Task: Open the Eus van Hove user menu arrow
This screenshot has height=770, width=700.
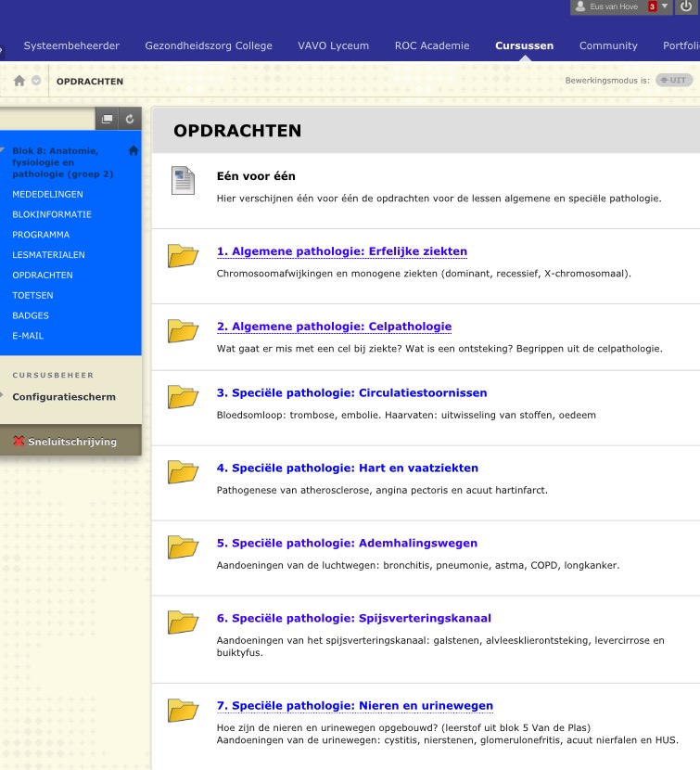Action: (x=665, y=6)
